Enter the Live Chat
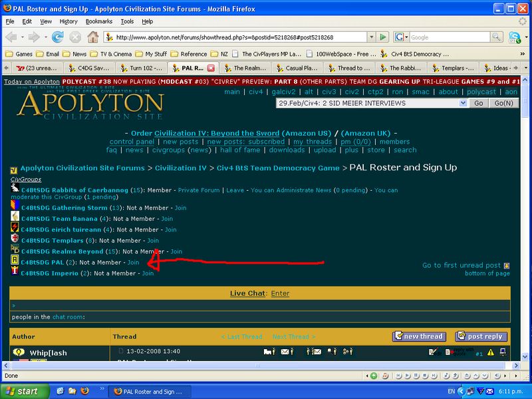 click(280, 293)
